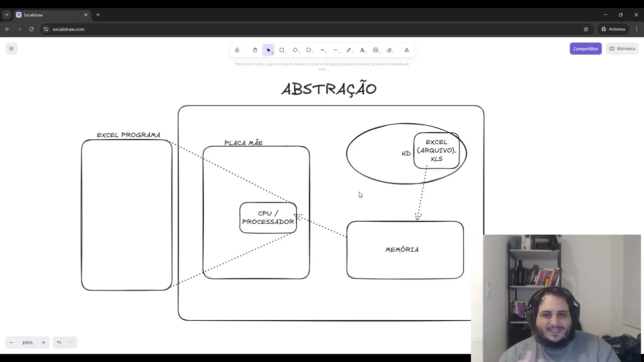
Task: Select the Text tool
Action: click(x=362, y=50)
